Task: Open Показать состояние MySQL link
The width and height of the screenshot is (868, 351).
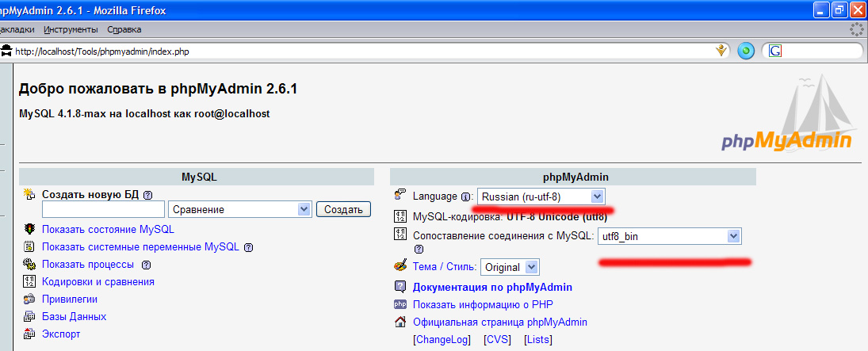Action: click(x=108, y=229)
